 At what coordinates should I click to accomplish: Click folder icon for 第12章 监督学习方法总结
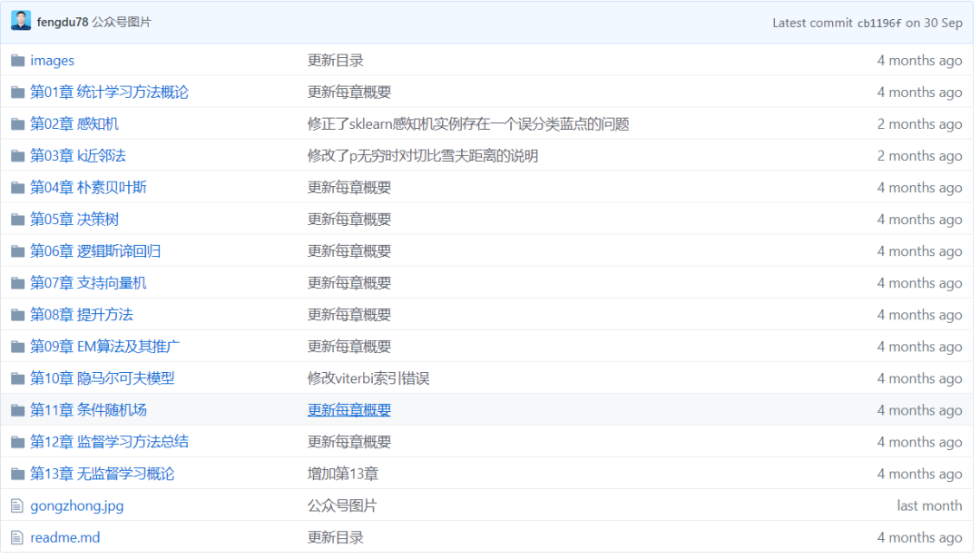[17, 443]
